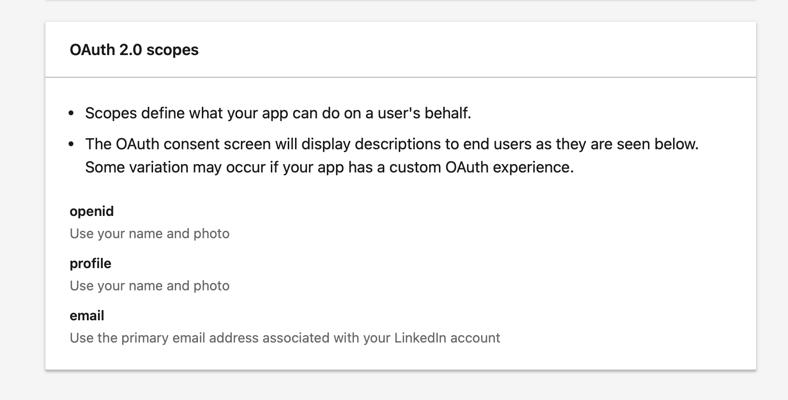This screenshot has width=788, height=400.
Task: Click the OAuth 2.0 scopes heading
Action: pos(134,50)
